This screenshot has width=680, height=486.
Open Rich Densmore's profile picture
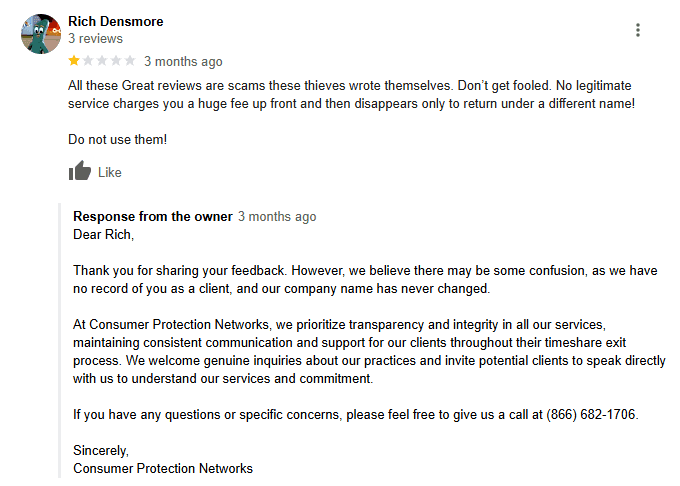click(x=41, y=34)
